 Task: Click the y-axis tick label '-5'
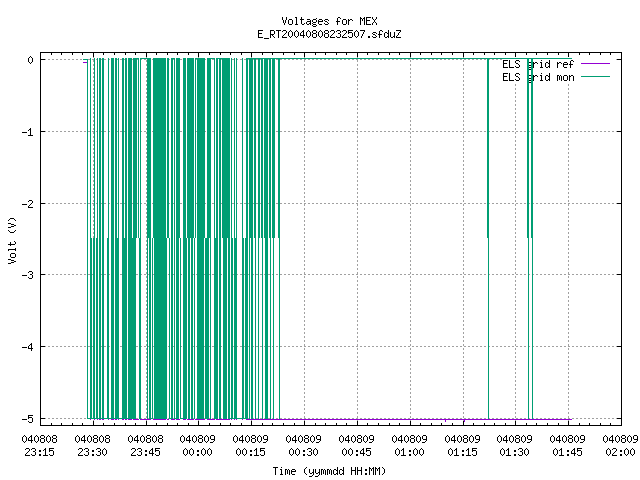click(28, 419)
